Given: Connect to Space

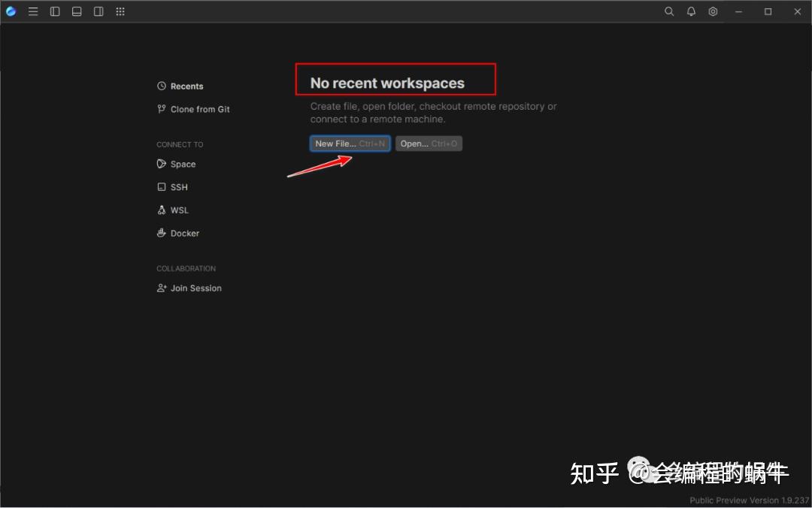Looking at the screenshot, I should pos(176,164).
